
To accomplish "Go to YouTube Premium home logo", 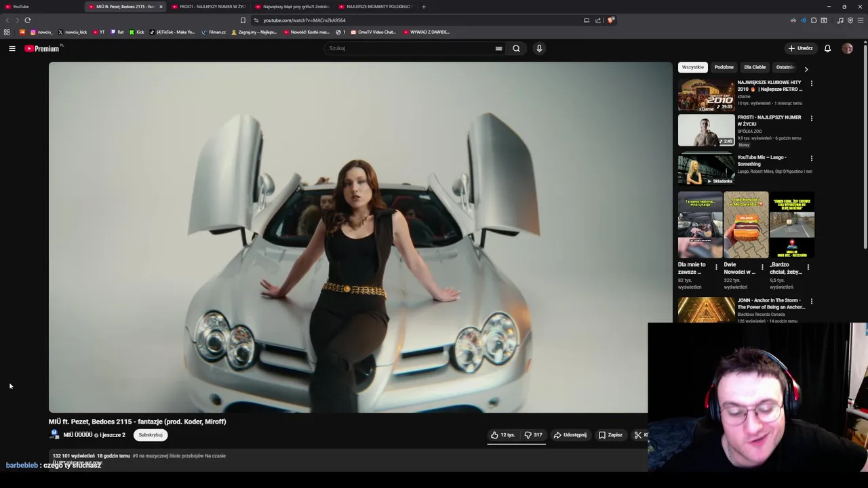I will coord(43,48).
